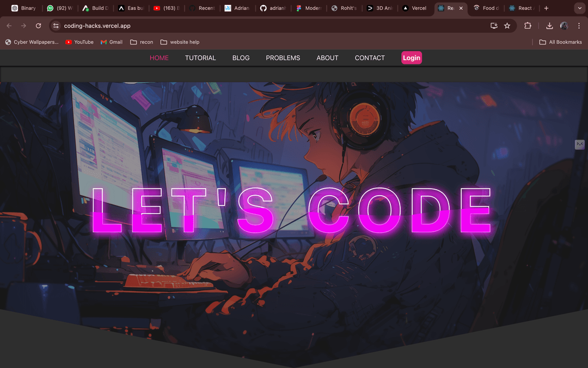Expand the tab search dropdown arrow
Viewport: 588px width, 368px height.
pos(579,8)
